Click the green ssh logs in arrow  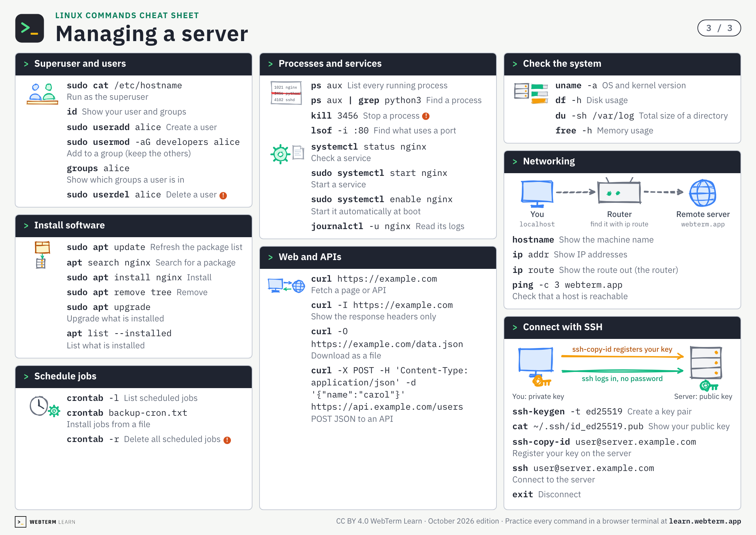pos(622,371)
